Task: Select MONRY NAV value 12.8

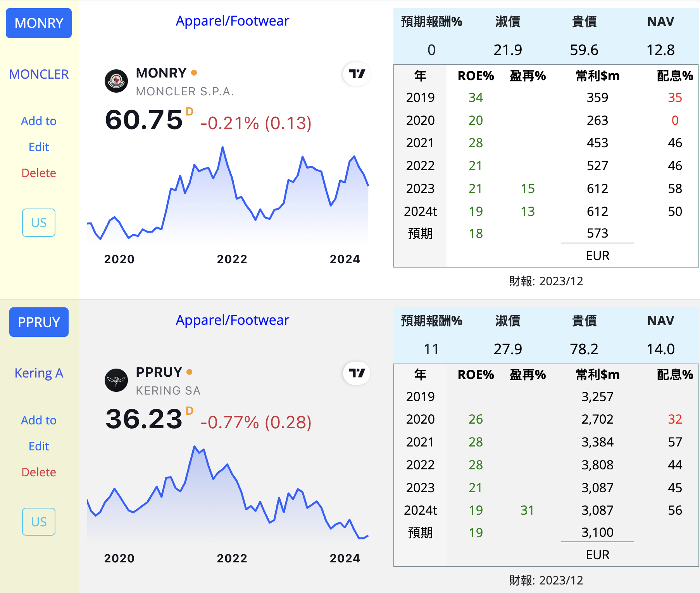Action: tap(660, 50)
